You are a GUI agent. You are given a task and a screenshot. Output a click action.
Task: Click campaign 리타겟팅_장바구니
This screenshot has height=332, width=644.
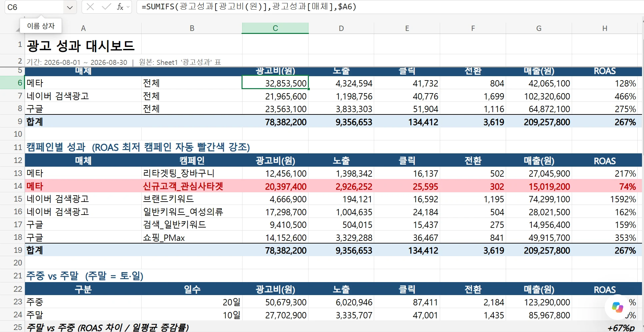click(192, 173)
